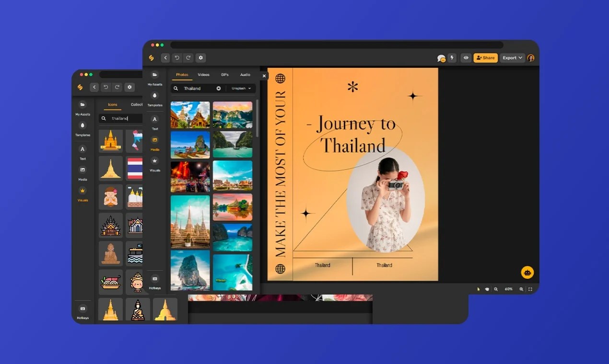Toggle fullscreen view of the canvas
609x364 pixels.
click(530, 289)
